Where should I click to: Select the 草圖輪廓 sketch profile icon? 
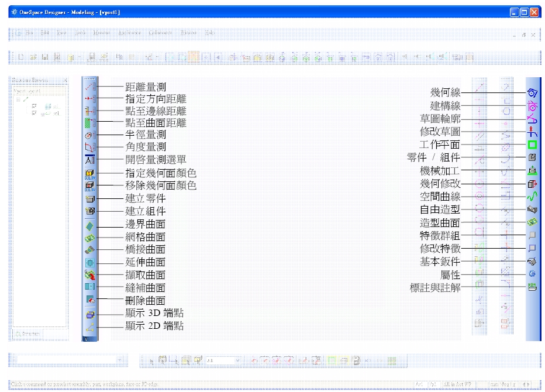point(532,119)
